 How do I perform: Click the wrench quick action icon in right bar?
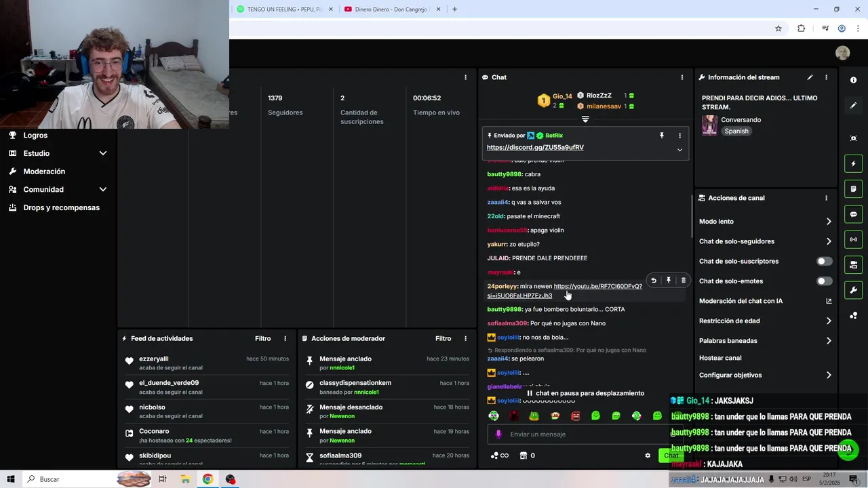tap(853, 290)
